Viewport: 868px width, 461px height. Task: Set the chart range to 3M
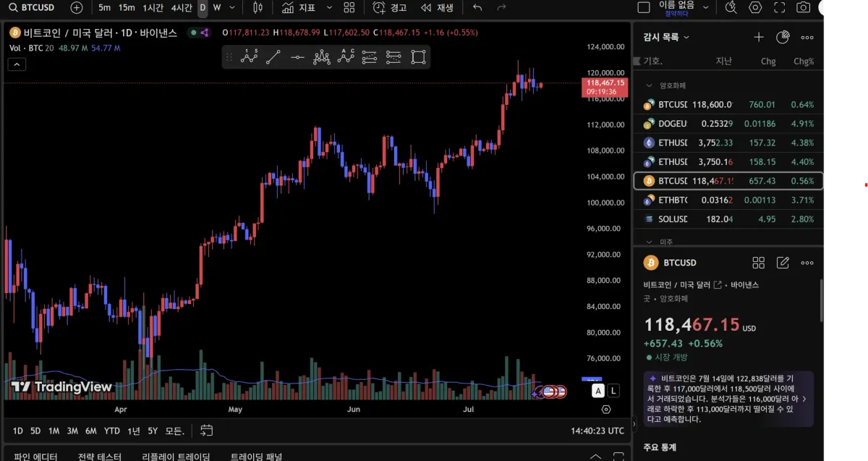tap(72, 431)
